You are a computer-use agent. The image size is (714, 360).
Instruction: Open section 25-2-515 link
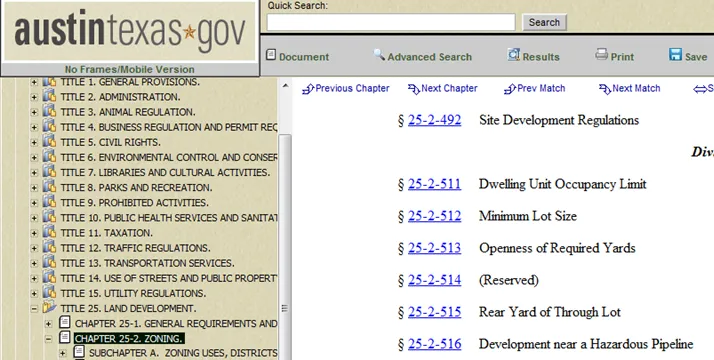(x=434, y=312)
